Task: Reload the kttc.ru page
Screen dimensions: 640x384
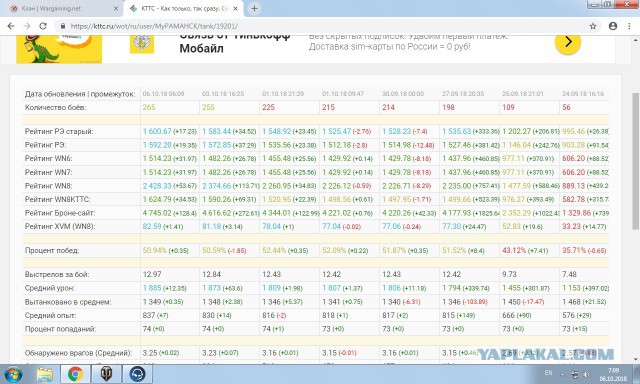Action: 43,26
